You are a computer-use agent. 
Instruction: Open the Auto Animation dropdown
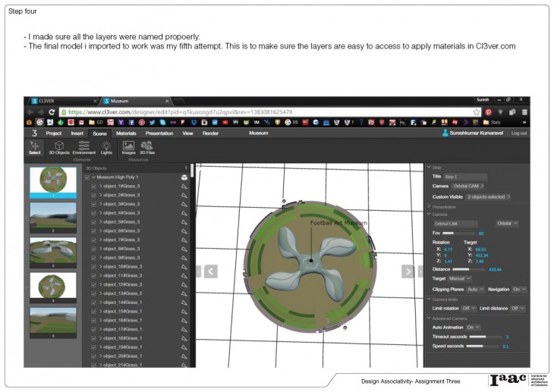pyautogui.click(x=473, y=327)
